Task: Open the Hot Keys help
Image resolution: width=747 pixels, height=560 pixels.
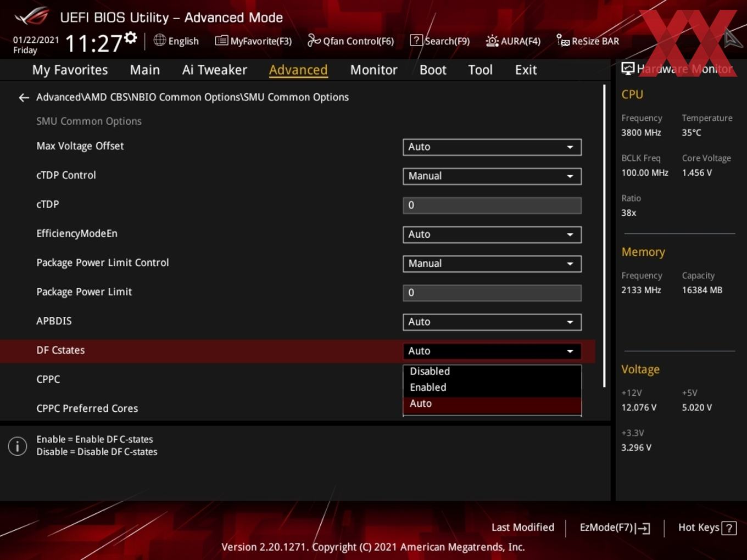Action: tap(707, 528)
